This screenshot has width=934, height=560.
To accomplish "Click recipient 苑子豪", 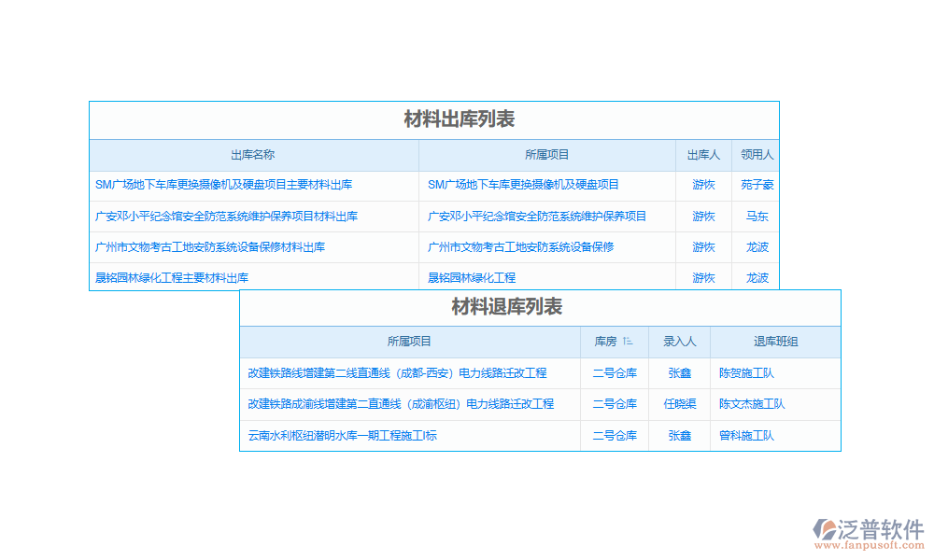I will 757,185.
